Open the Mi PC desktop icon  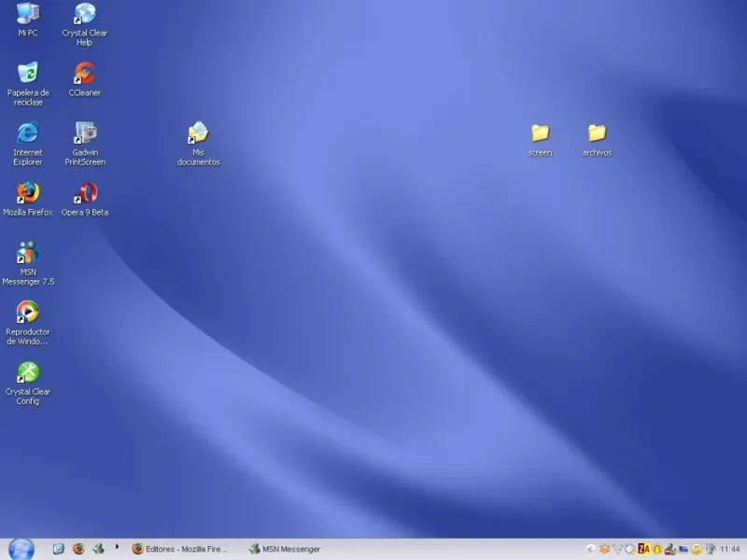pyautogui.click(x=28, y=19)
